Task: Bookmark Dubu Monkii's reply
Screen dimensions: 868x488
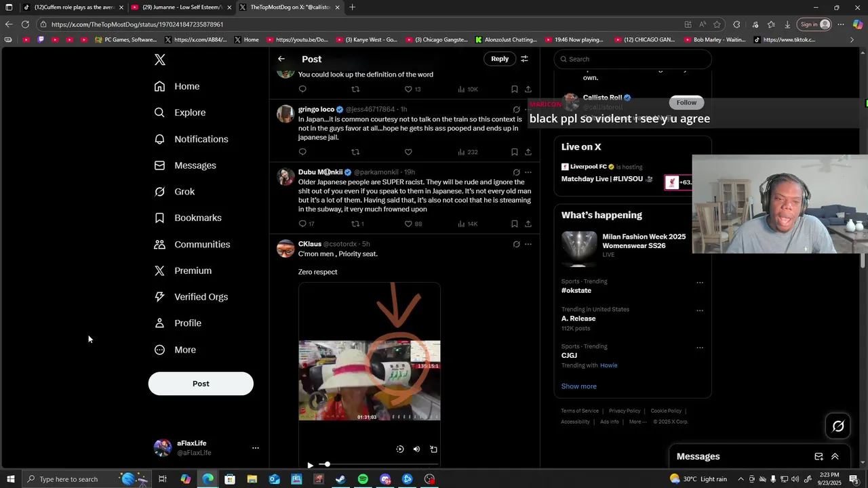Action: point(514,224)
